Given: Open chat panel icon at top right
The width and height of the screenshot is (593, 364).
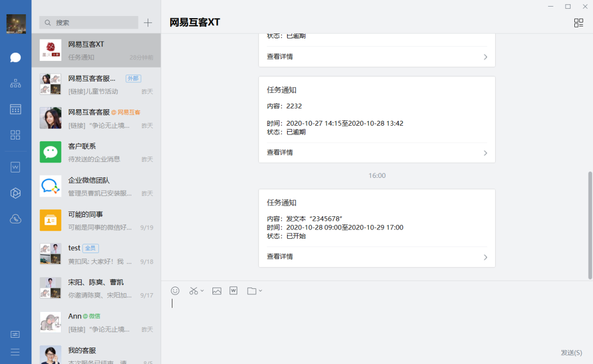Looking at the screenshot, I should (579, 23).
